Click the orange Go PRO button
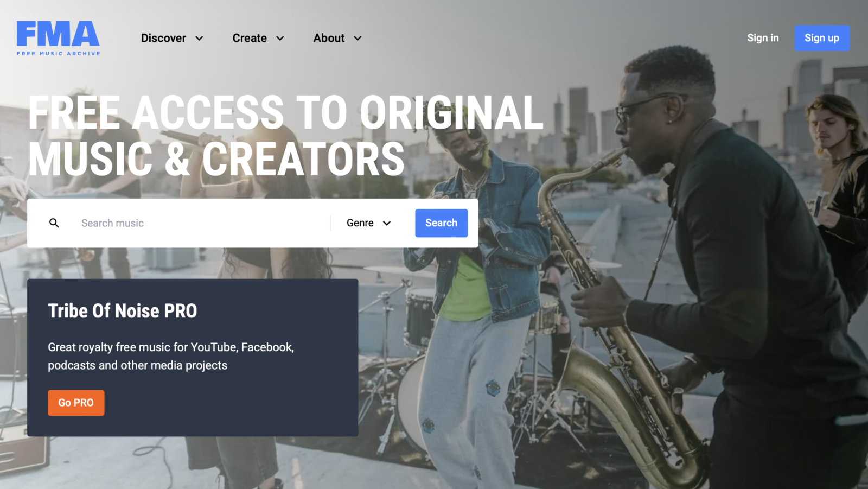The image size is (868, 489). (x=76, y=403)
